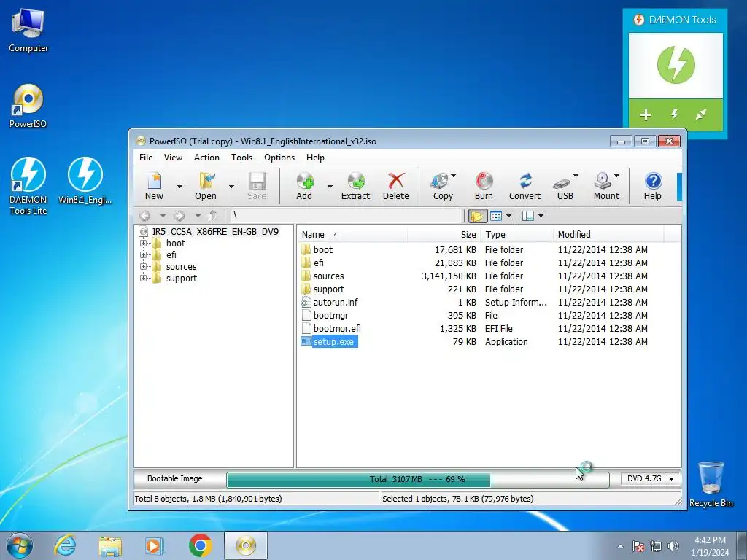Click the Open toolbar icon
This screenshot has width=747, height=560.
[x=205, y=186]
